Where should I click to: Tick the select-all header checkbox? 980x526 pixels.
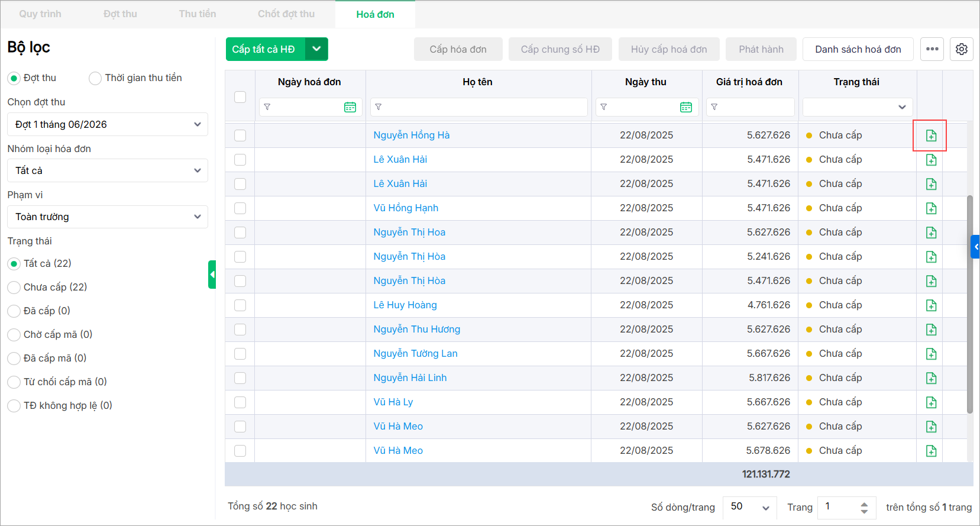(240, 97)
